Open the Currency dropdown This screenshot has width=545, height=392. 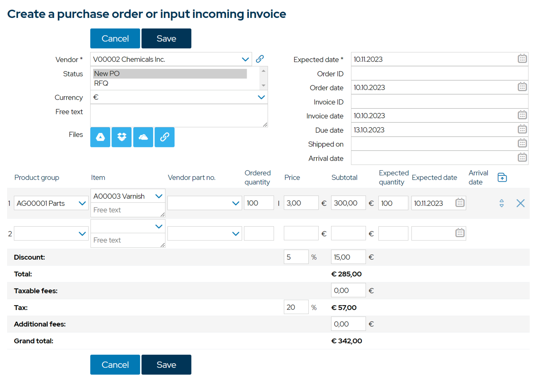click(x=261, y=97)
